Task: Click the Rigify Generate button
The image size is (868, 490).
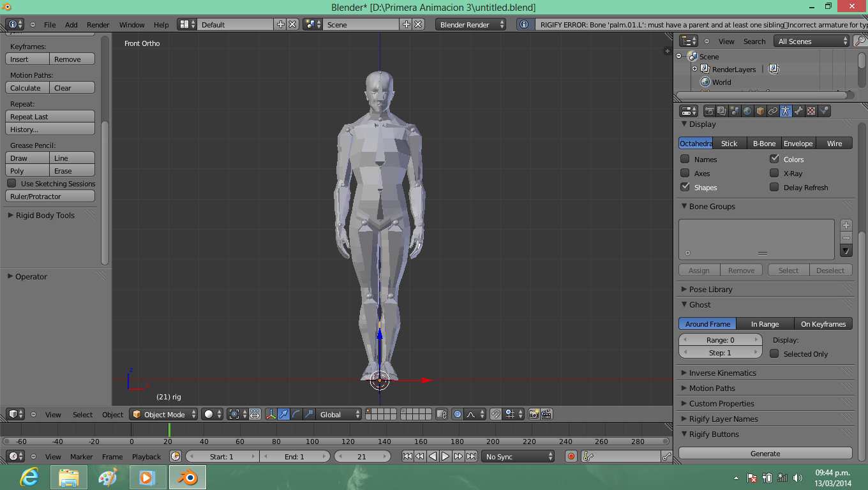Action: coord(765,454)
